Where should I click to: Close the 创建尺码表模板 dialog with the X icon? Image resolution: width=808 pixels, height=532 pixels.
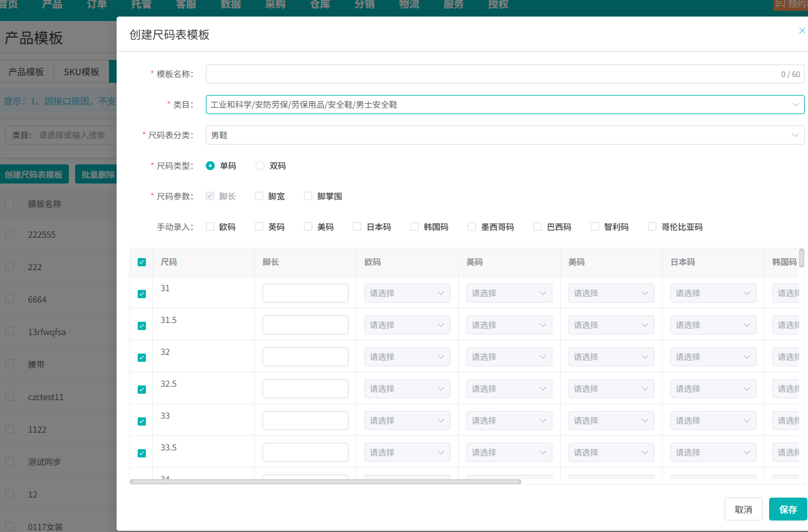coord(802,31)
